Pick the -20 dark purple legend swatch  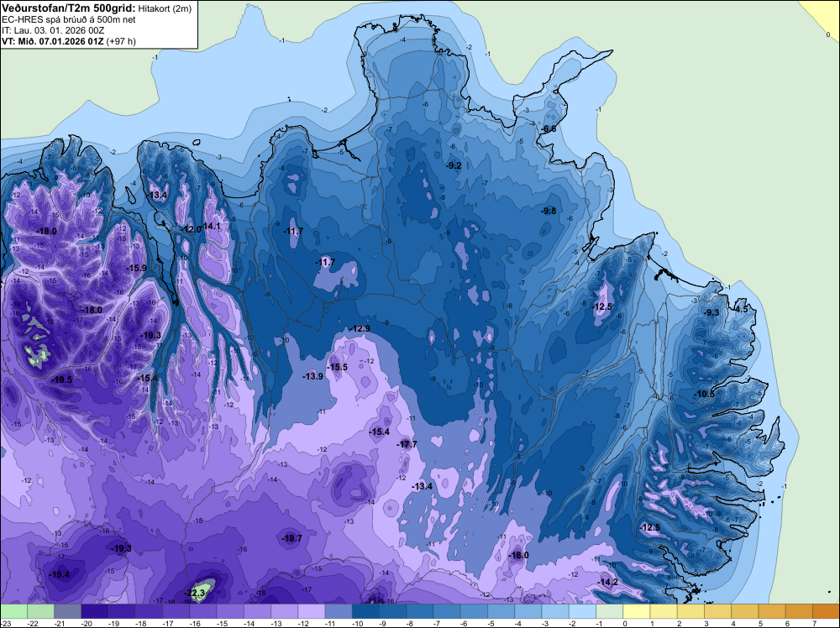(x=95, y=611)
